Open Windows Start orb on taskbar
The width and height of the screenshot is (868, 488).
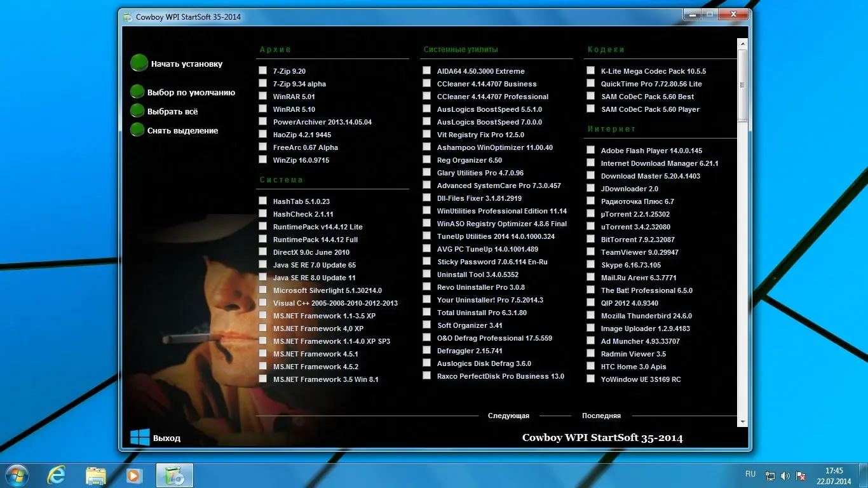17,475
